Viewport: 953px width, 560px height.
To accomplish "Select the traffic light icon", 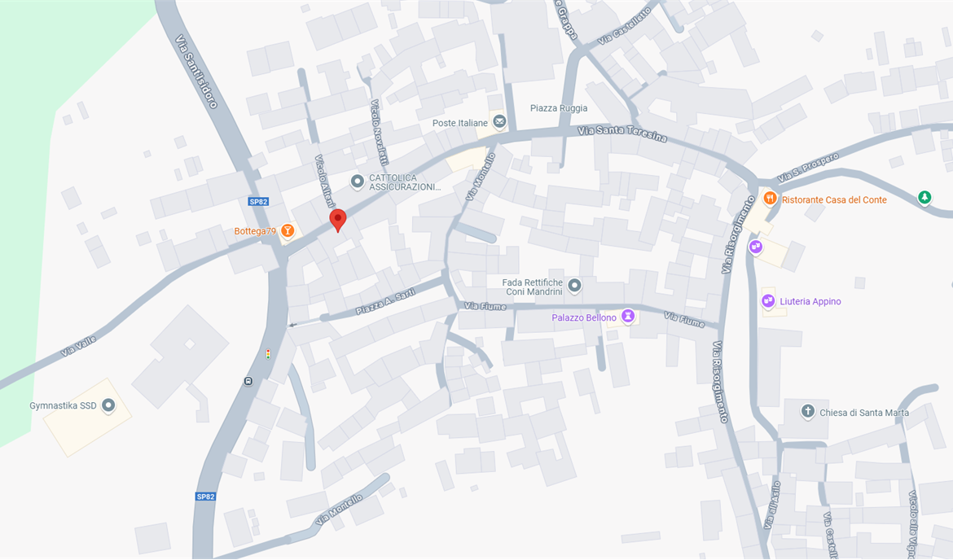I will pyautogui.click(x=268, y=353).
